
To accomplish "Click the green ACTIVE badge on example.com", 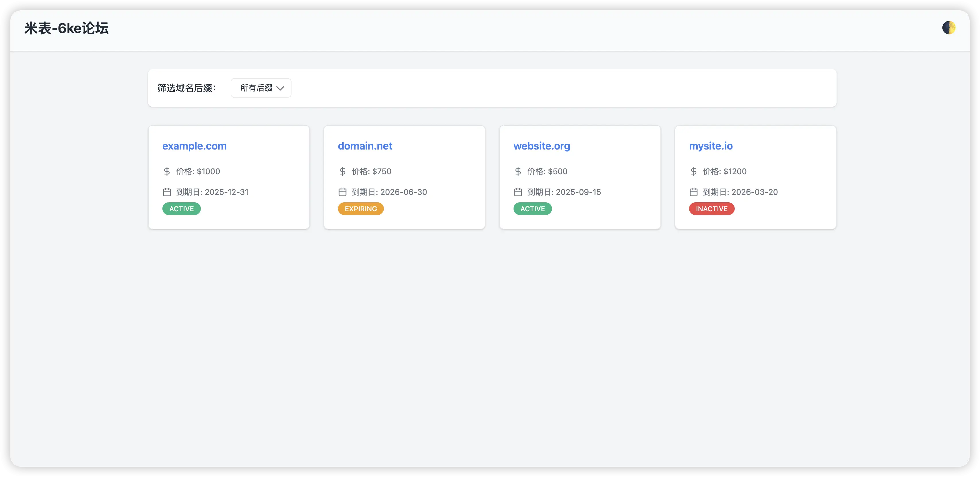I will [x=182, y=209].
